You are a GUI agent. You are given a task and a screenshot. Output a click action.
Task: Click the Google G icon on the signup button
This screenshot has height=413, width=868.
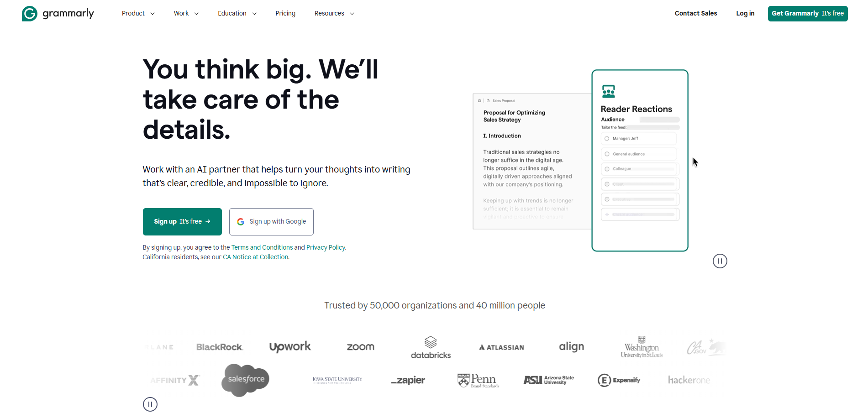pyautogui.click(x=241, y=222)
